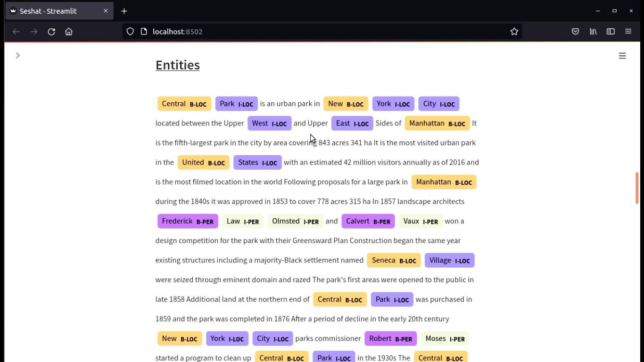Open the Streamlit hamburger menu
This screenshot has height=362, width=644.
[622, 56]
